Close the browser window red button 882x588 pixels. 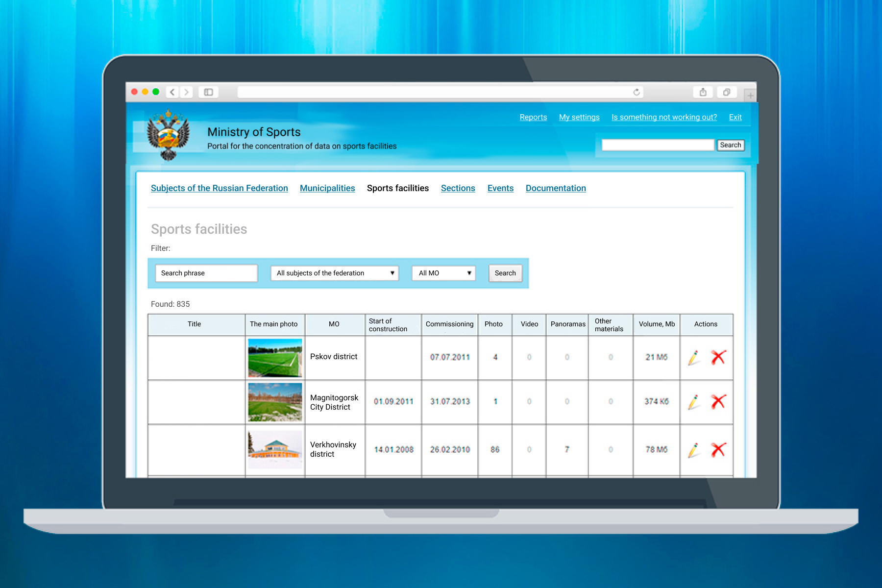[x=135, y=92]
